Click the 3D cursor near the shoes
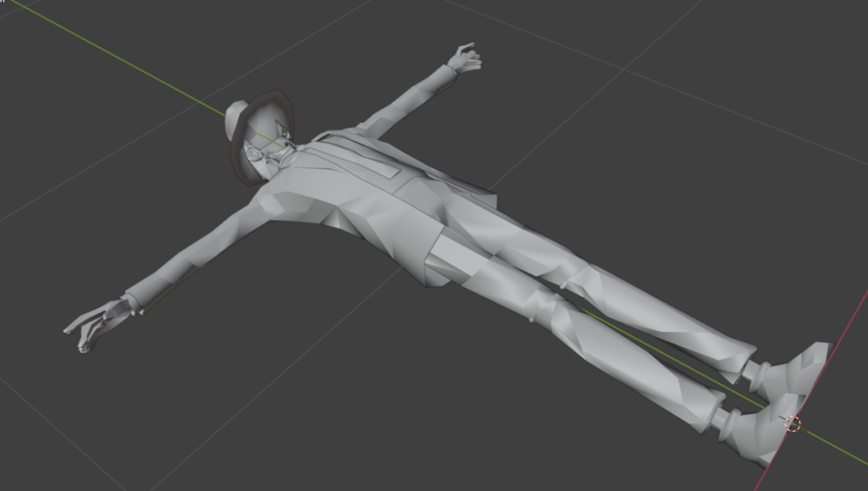The width and height of the screenshot is (868, 491). point(792,424)
